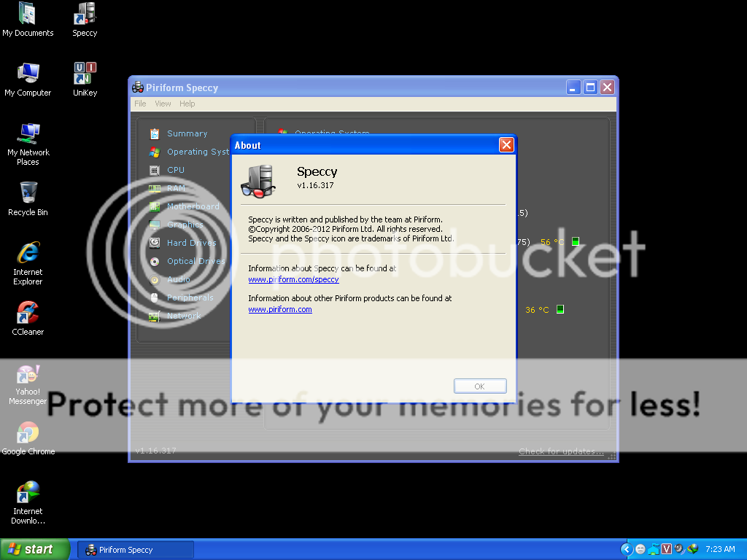This screenshot has width=747, height=560.
Task: Click the v1.16.317 version in the status bar
Action: pos(156,451)
